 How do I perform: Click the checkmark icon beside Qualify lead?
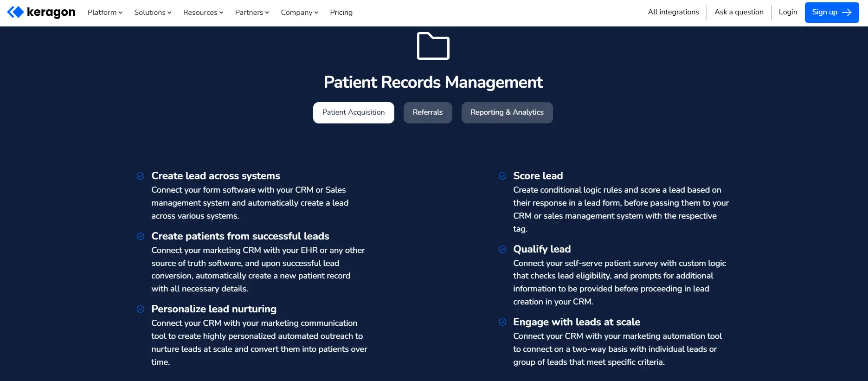tap(502, 249)
